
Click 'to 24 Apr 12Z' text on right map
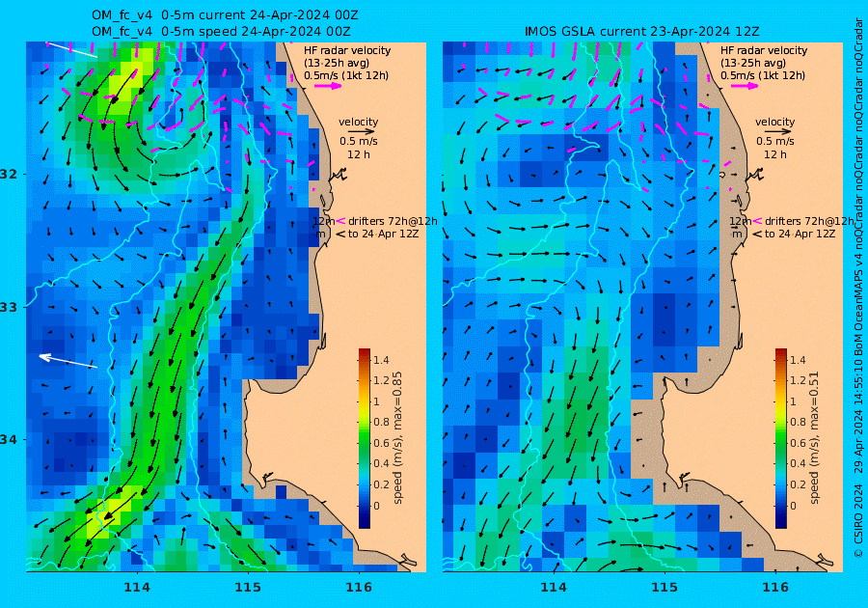[800, 234]
